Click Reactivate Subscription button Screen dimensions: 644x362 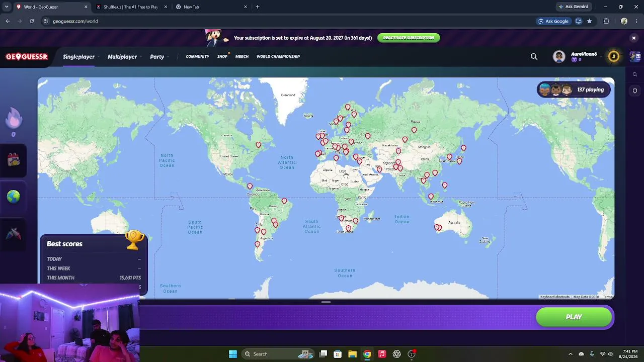click(409, 38)
